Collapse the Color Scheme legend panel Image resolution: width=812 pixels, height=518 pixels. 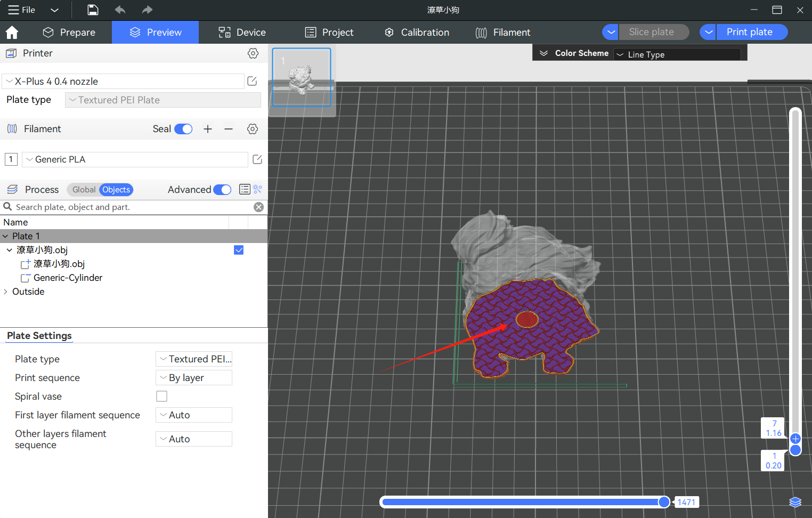pos(543,53)
